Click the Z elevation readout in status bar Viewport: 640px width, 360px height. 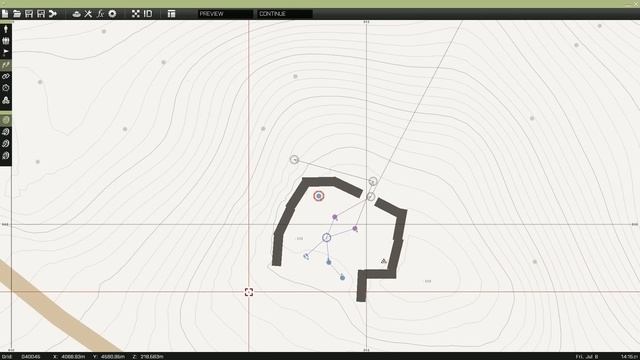[x=148, y=357]
